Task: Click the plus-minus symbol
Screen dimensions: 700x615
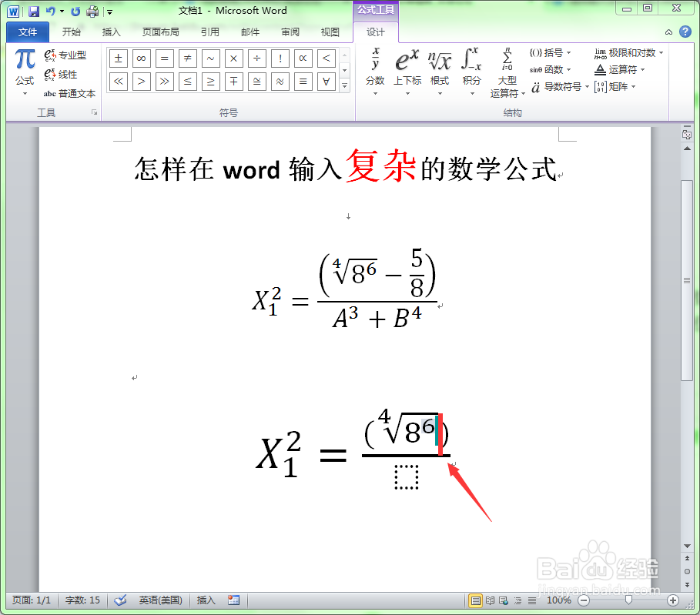Action: (x=119, y=58)
